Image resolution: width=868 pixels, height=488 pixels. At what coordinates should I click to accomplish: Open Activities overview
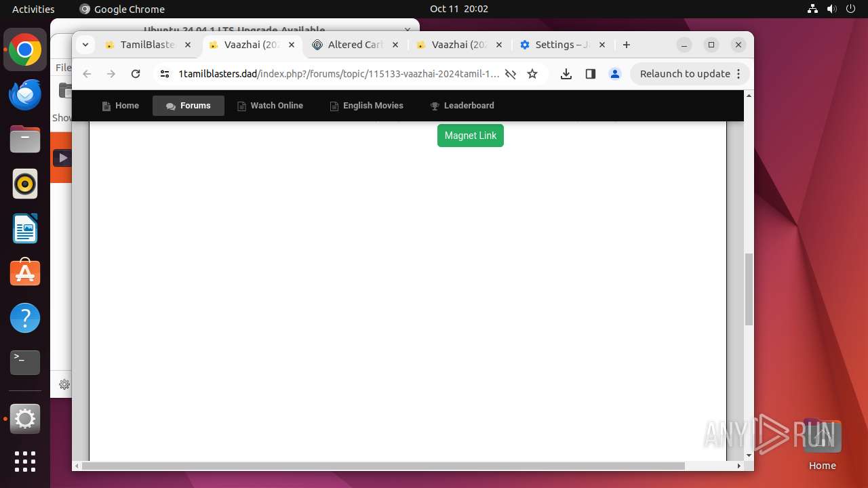[x=33, y=9]
